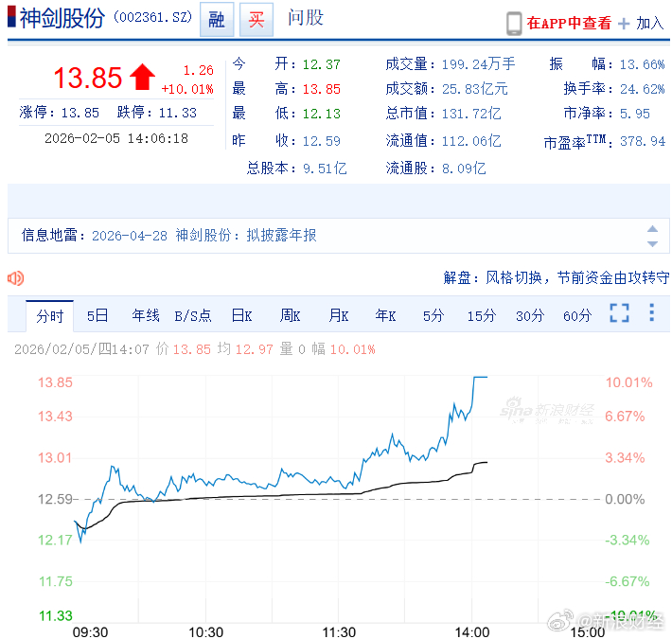Open the three-dot chart options menu
672x639 pixels.
[x=651, y=312]
